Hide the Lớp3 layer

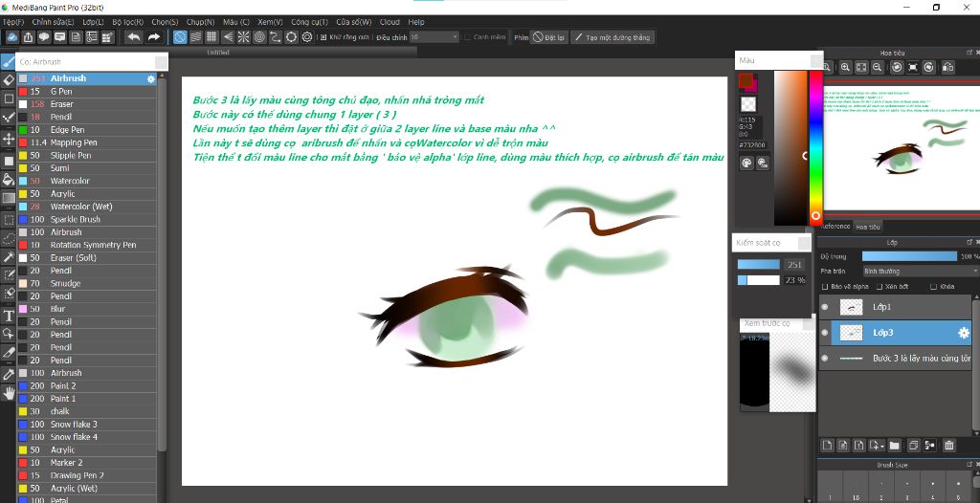click(824, 333)
